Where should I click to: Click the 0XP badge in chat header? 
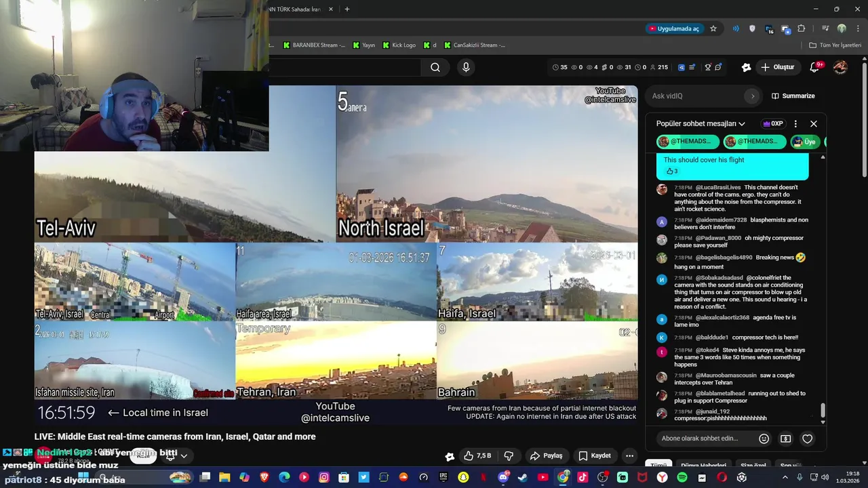click(773, 124)
